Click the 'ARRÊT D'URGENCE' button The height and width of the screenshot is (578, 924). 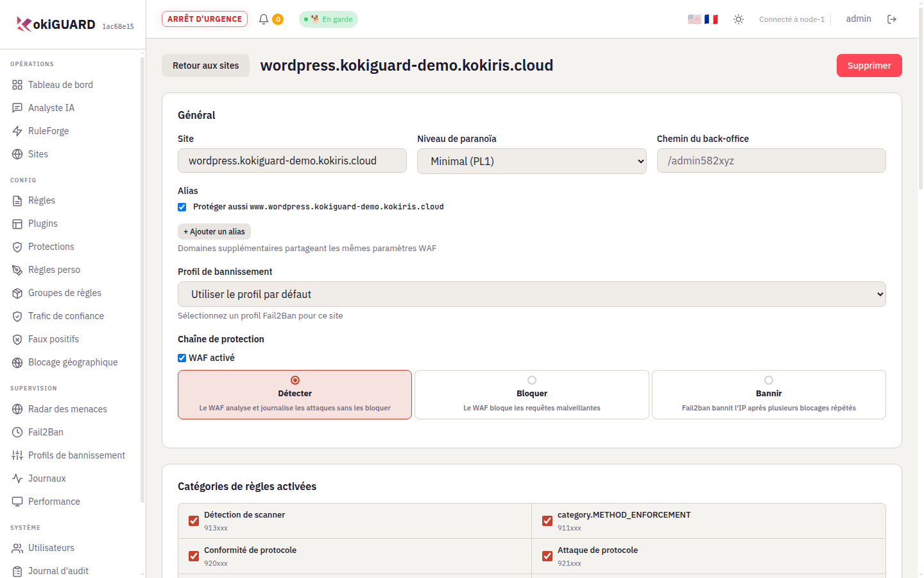pos(205,19)
